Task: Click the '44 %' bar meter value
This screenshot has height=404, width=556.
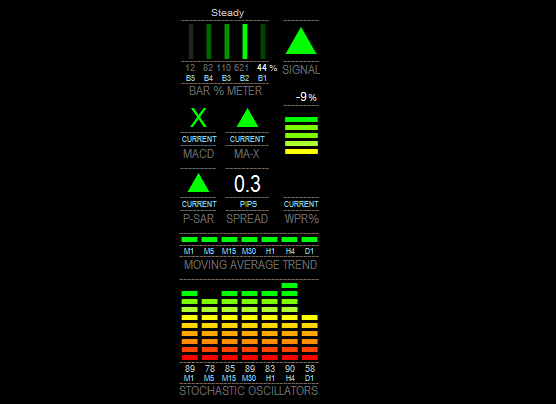Action: pos(267,68)
